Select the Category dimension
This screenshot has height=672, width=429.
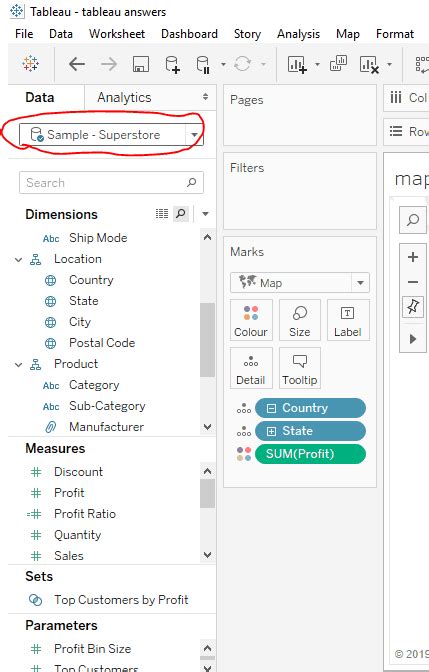94,385
